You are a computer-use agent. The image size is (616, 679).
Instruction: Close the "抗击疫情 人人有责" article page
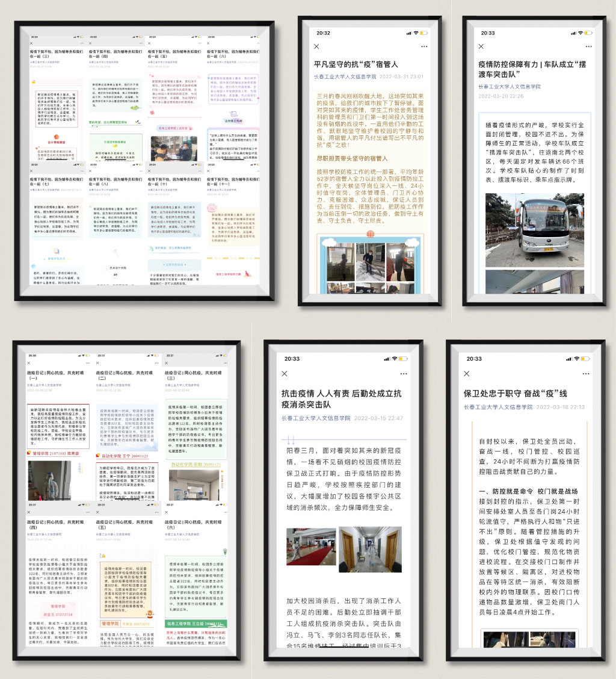point(285,374)
